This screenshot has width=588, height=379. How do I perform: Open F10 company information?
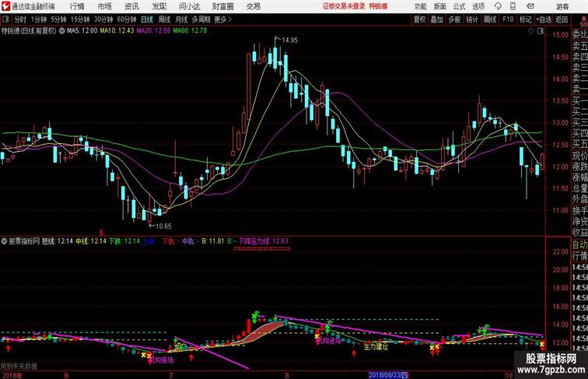[x=508, y=19]
